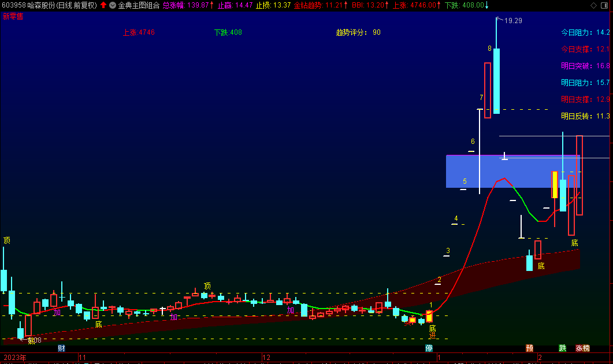Click the 顶 signal near December candles
613x364 pixels.
(x=207, y=286)
